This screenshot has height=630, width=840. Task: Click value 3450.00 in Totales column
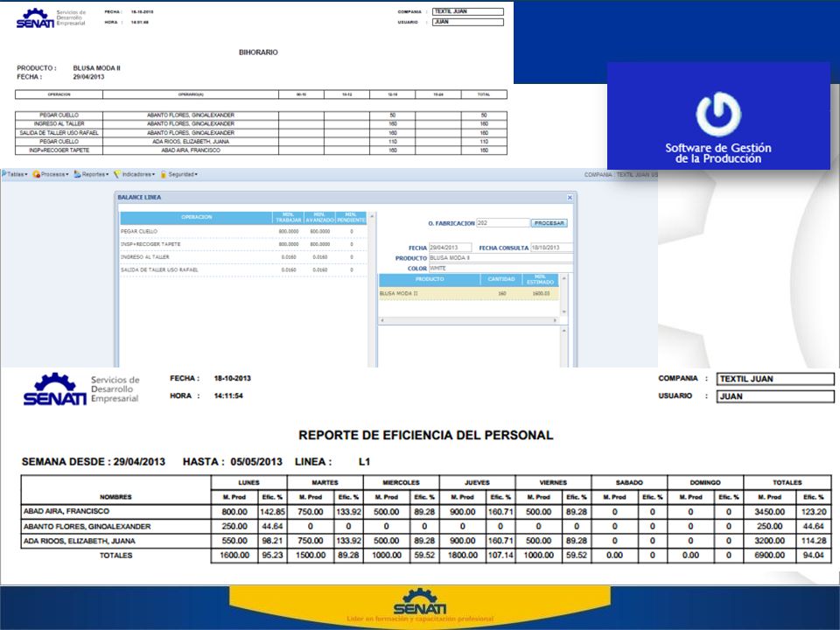[x=770, y=512]
